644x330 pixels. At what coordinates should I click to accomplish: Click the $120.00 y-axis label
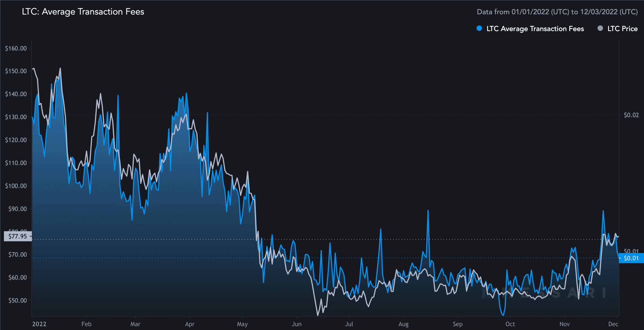[16, 140]
